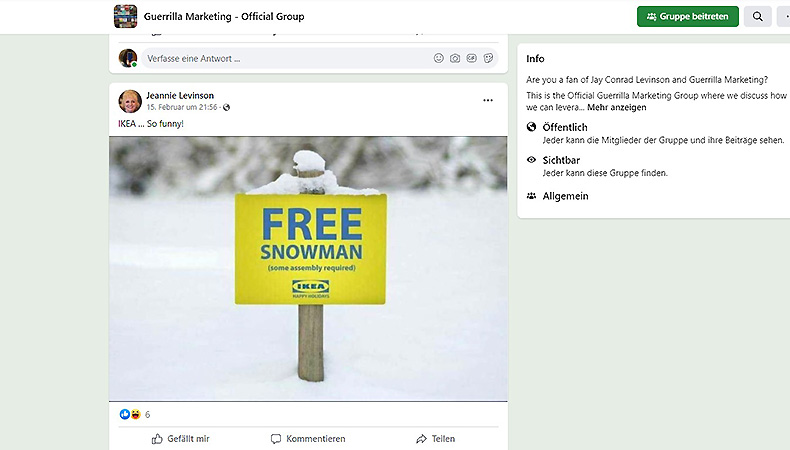Viewport: 790px width, 450px height.
Task: Select the eye icon next to Sichtbar
Action: (x=531, y=160)
